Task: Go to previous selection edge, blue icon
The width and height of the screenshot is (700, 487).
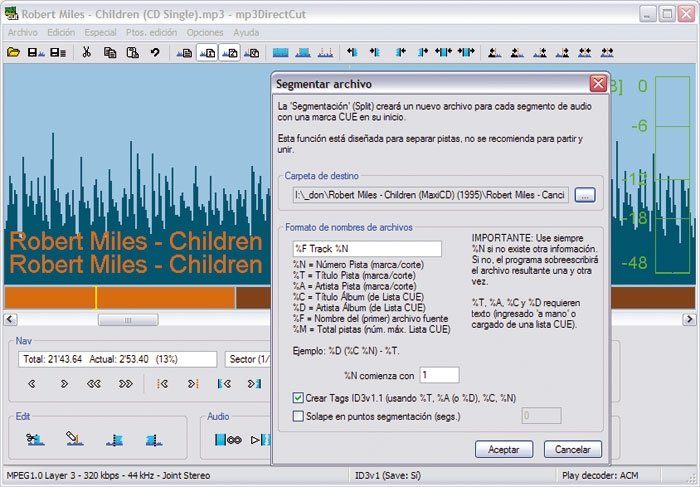Action: coord(224,383)
